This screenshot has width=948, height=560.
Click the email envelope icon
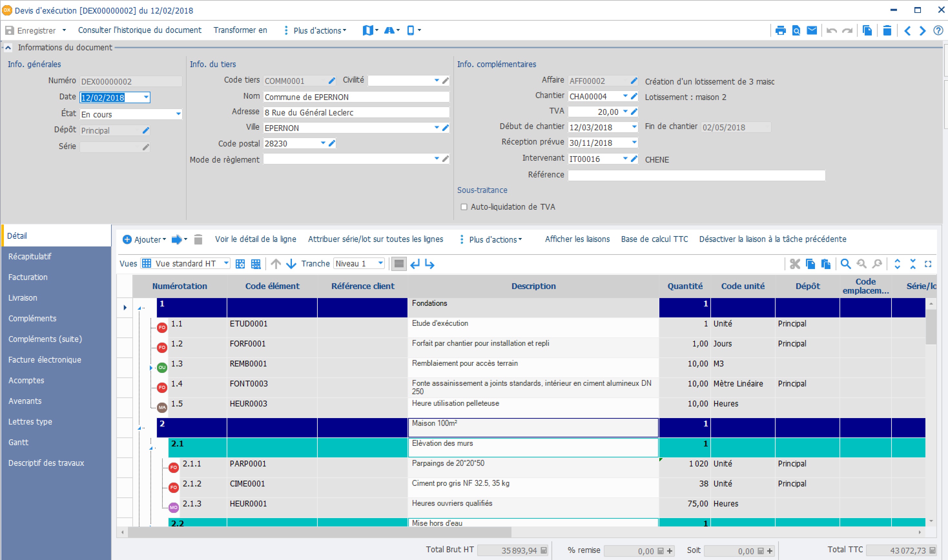point(812,30)
